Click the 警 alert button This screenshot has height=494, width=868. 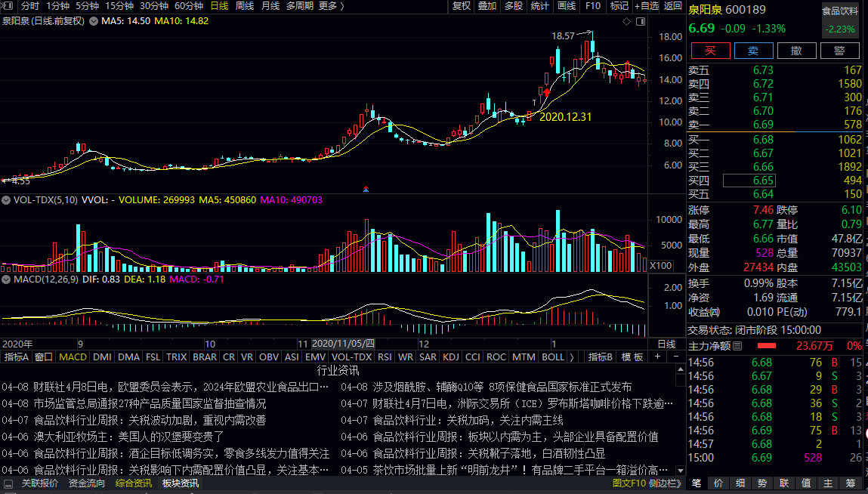(x=840, y=51)
